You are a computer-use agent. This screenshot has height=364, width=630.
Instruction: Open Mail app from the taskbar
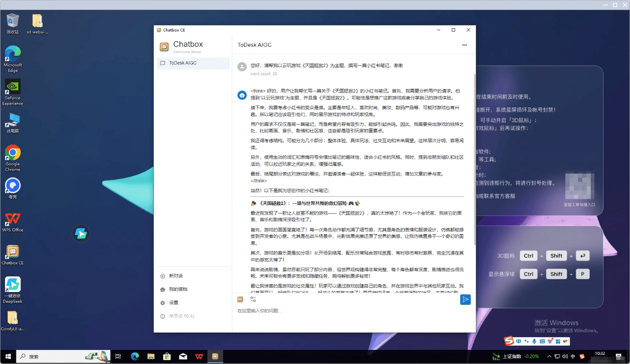tap(183, 356)
